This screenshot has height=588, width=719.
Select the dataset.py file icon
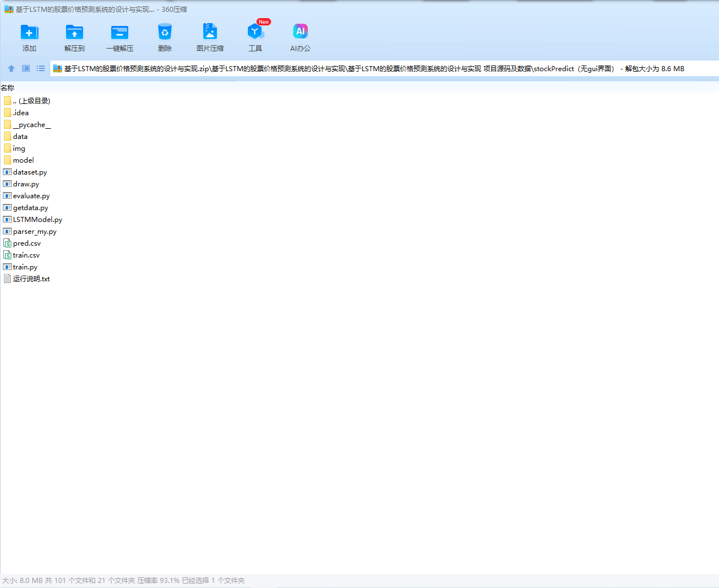tap(7, 172)
